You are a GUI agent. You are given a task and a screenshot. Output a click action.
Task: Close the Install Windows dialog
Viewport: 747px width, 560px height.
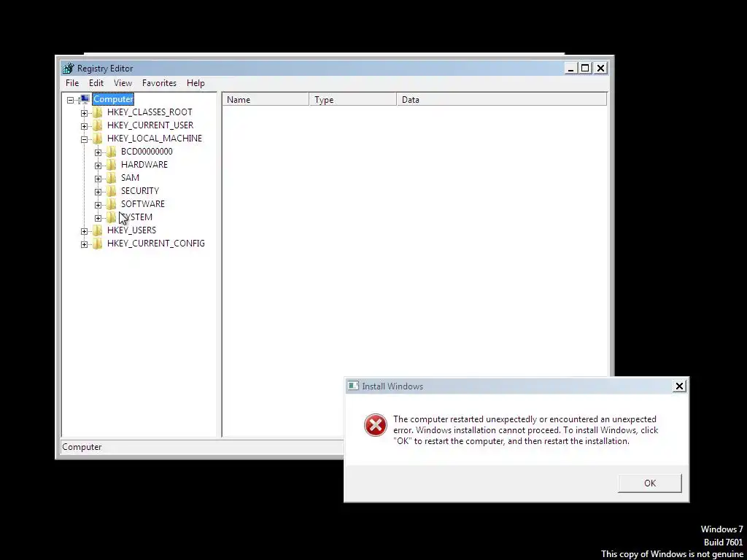point(679,386)
